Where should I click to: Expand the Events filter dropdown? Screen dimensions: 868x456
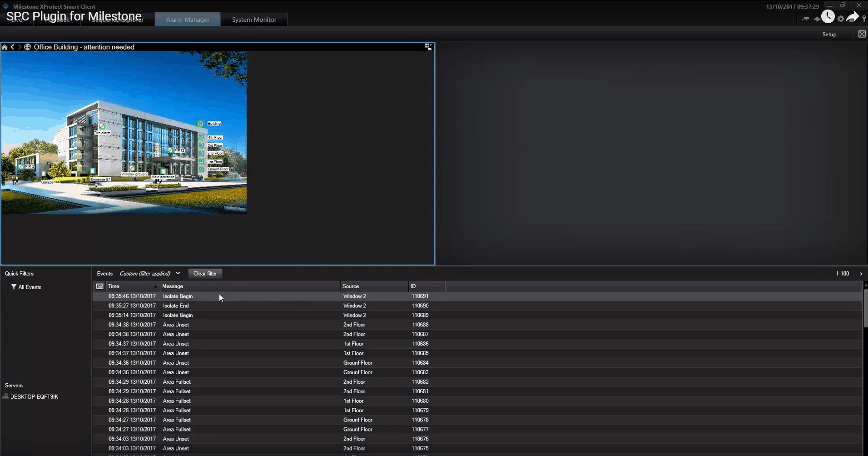(178, 274)
